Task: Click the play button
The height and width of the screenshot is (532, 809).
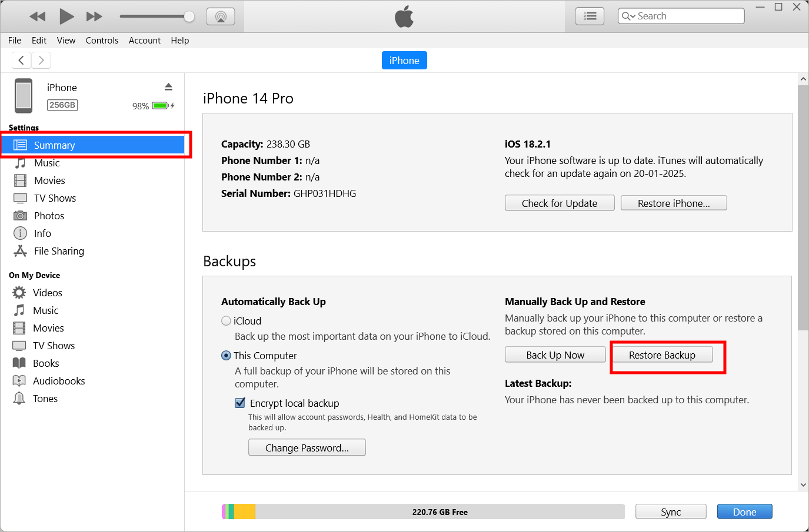Action: (66, 16)
